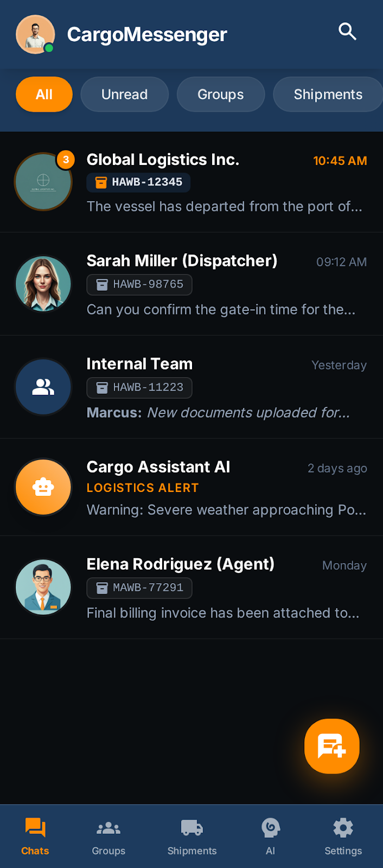Filter chats by Unread
383x868 pixels.
point(124,94)
